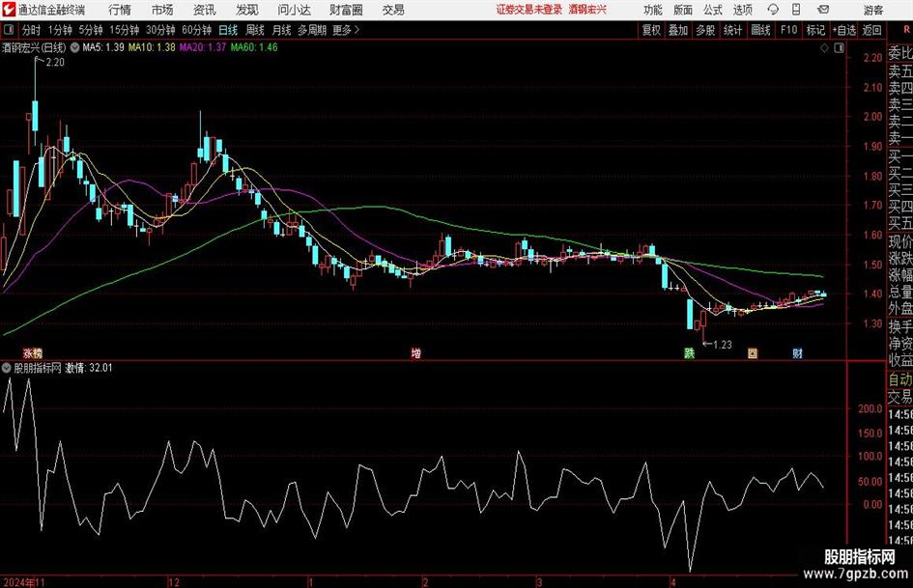Image resolution: width=913 pixels, height=588 pixels.
Task: Open the 资讯 menu
Action: tap(205, 10)
